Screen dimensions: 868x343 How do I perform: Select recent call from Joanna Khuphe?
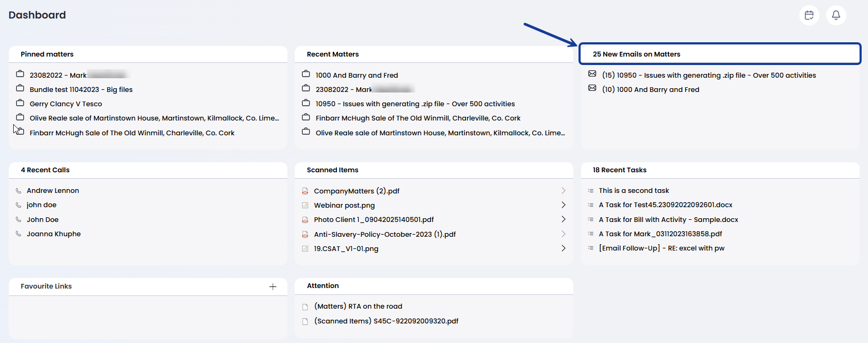click(x=54, y=234)
